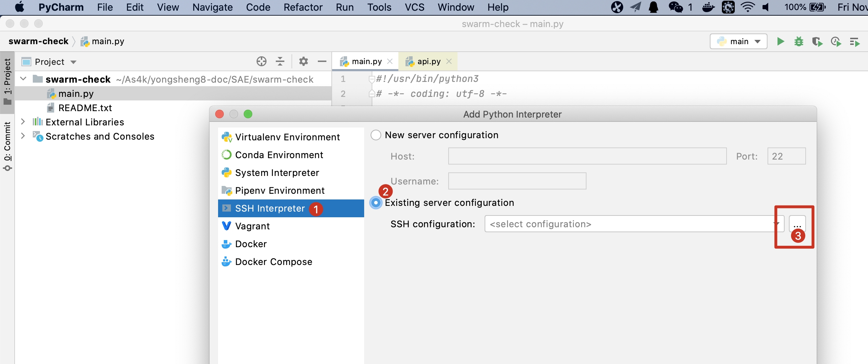Image resolution: width=868 pixels, height=364 pixels.
Task: Open the Refactor menu
Action: point(303,7)
